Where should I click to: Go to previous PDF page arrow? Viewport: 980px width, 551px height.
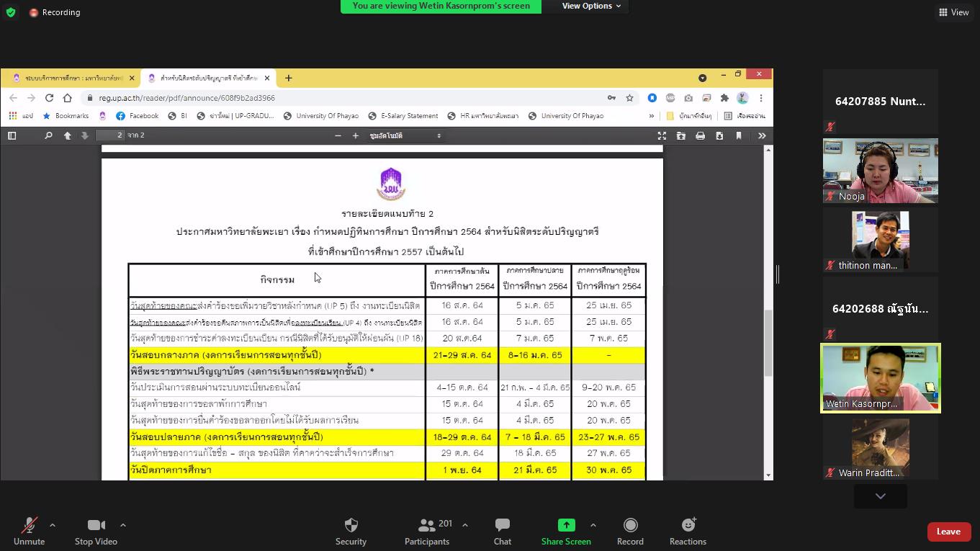(67, 135)
